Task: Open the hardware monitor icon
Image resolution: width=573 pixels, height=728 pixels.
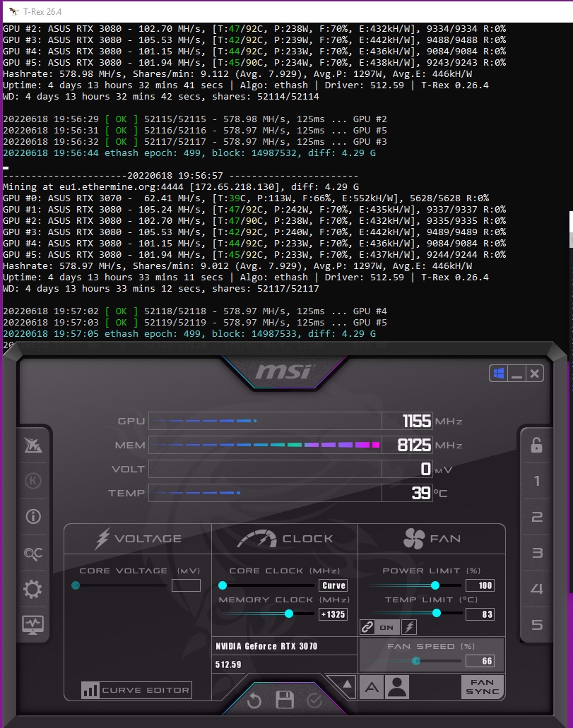Action: point(33,625)
